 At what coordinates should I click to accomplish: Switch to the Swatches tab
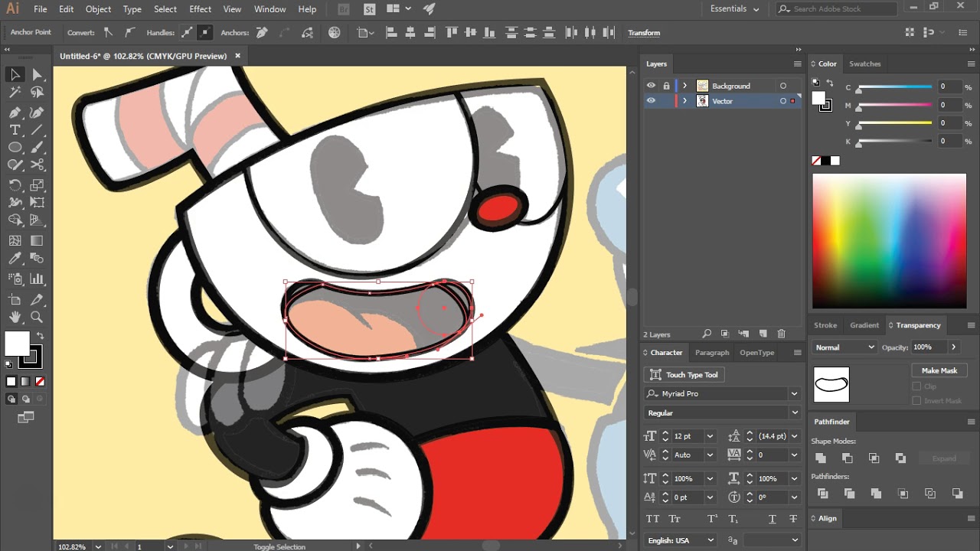864,64
